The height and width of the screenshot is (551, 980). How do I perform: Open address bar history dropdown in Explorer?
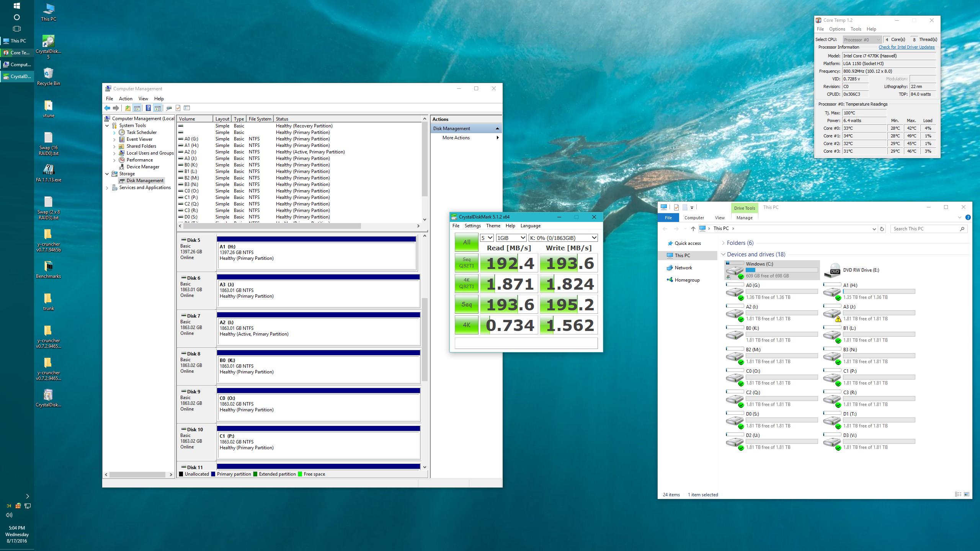pos(874,229)
